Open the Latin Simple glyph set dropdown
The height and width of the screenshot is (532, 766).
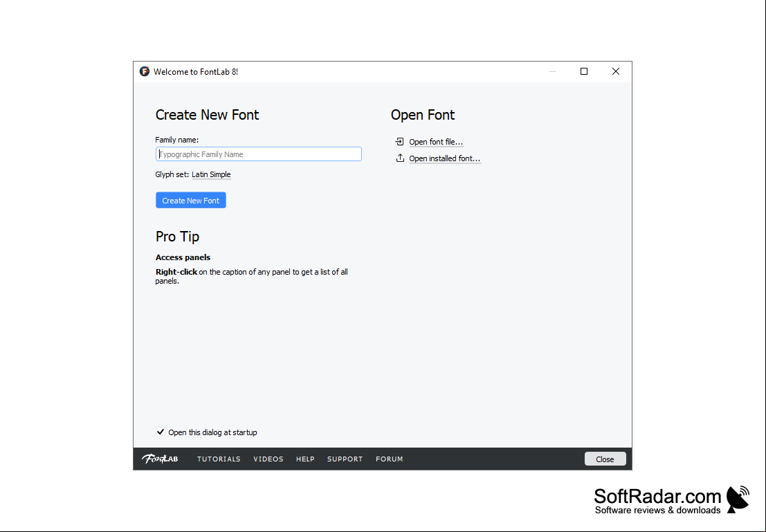pos(211,174)
